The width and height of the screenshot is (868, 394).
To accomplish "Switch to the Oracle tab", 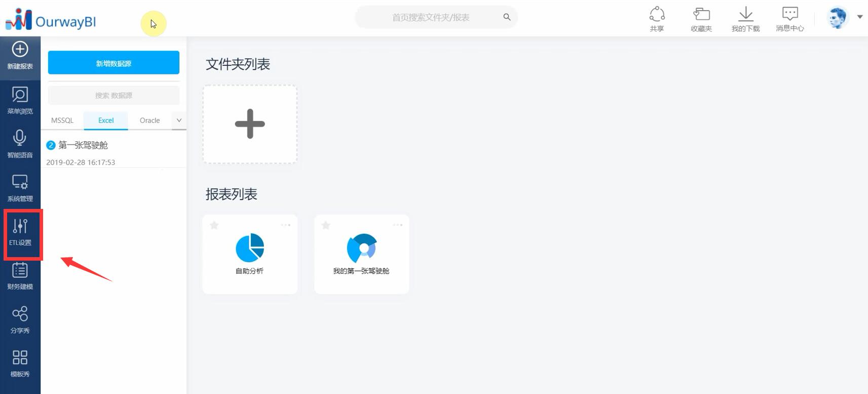I will [x=149, y=120].
